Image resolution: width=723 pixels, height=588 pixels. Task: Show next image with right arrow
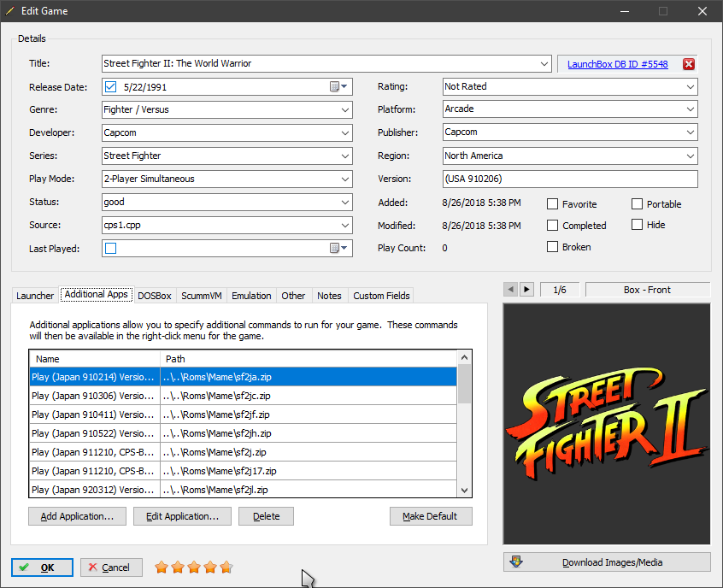[x=526, y=290]
